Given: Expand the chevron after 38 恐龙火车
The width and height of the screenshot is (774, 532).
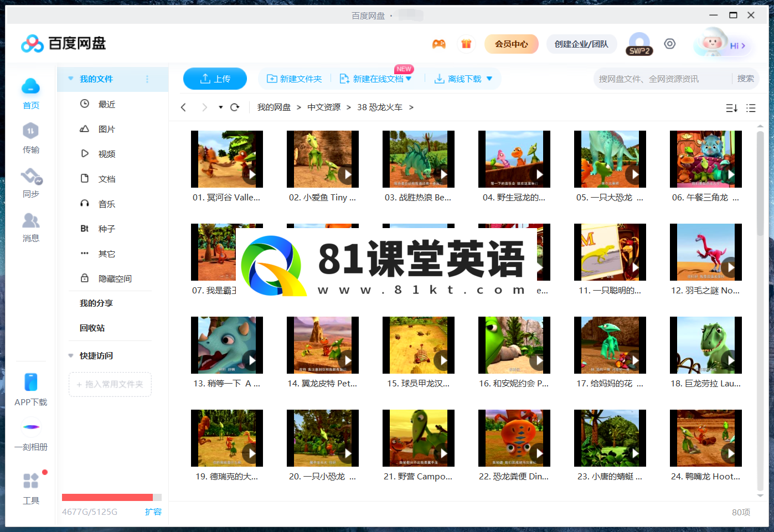Looking at the screenshot, I should click(x=411, y=107).
